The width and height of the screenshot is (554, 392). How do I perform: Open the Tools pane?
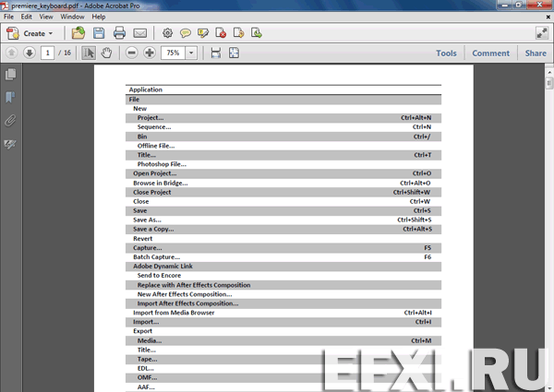pos(446,53)
